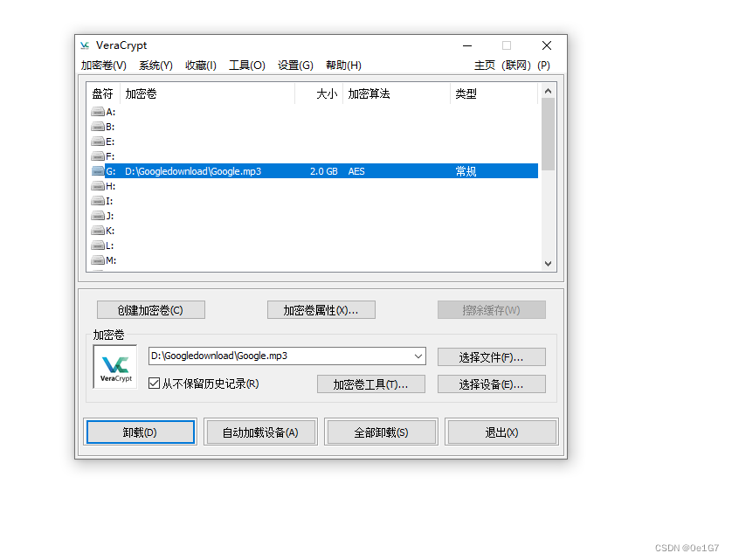Close the VeraCrypt window
The image size is (732, 560).
point(547,45)
